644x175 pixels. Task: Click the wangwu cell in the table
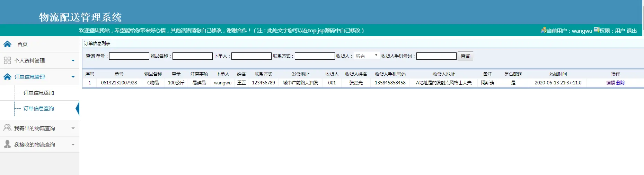[223, 83]
